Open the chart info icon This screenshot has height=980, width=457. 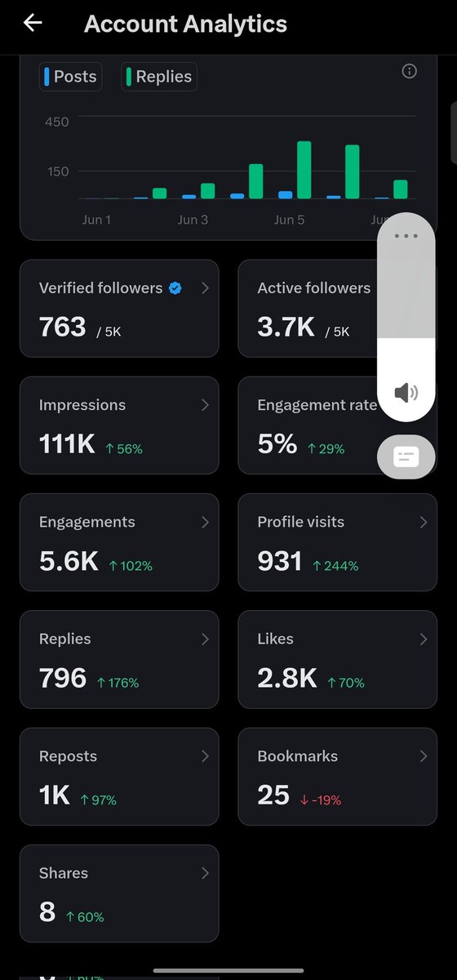[410, 71]
